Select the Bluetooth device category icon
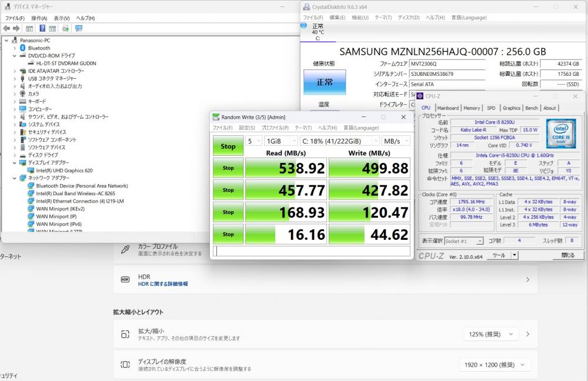Image resolution: width=588 pixels, height=381 pixels. point(22,48)
